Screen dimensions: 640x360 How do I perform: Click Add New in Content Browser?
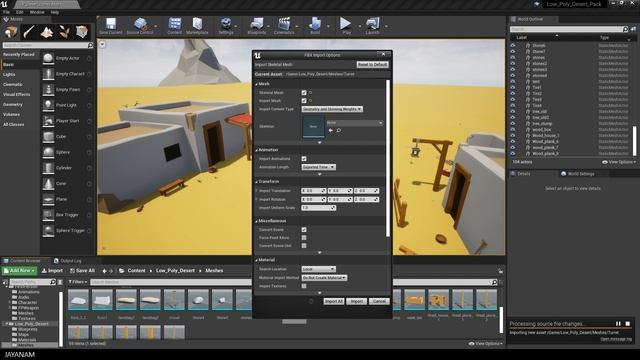point(19,271)
